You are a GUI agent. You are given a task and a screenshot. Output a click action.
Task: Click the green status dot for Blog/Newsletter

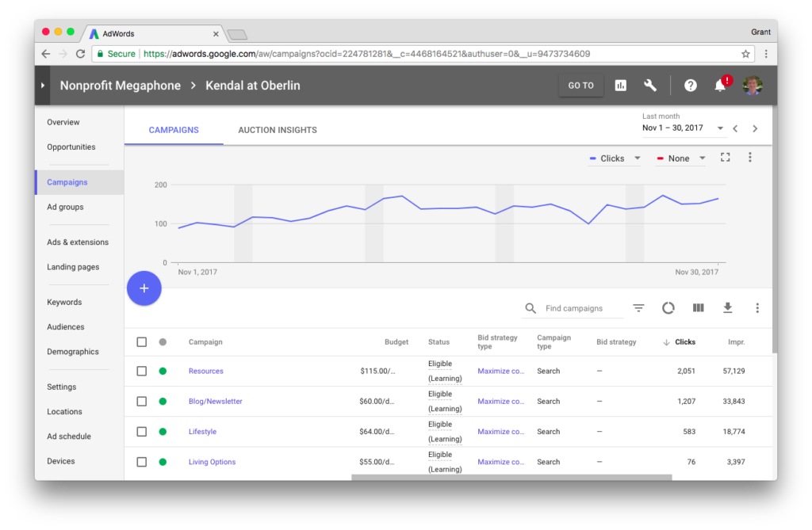(x=163, y=401)
